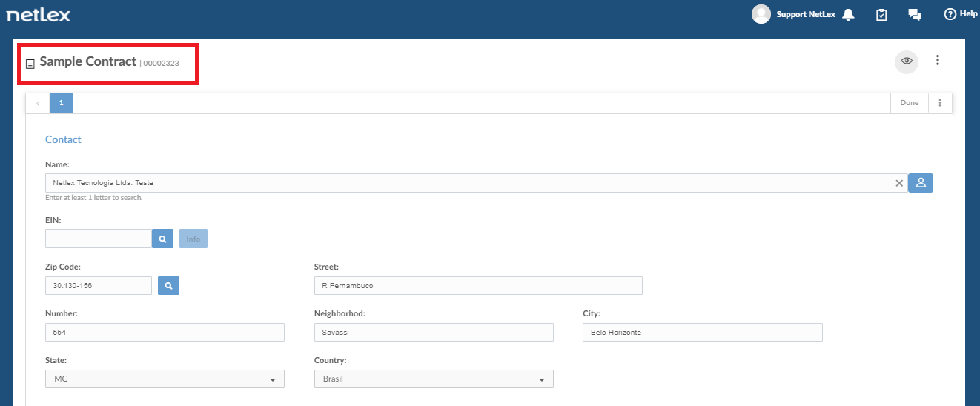Image resolution: width=980 pixels, height=406 pixels.
Task: Click the Done button
Action: tap(910, 103)
